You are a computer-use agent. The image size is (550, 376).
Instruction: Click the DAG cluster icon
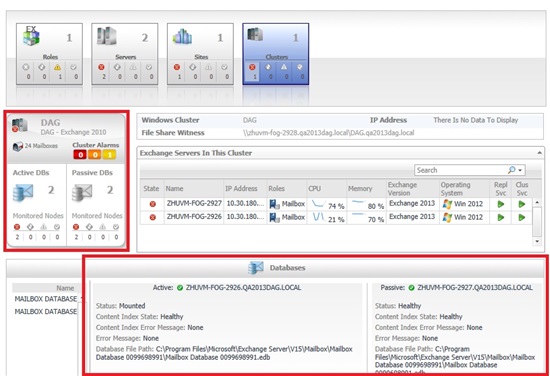(x=19, y=125)
